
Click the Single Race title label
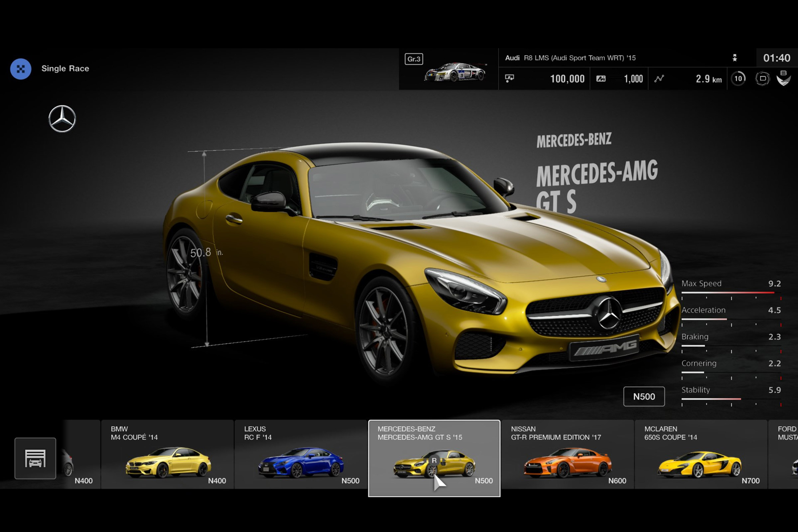pyautogui.click(x=65, y=68)
